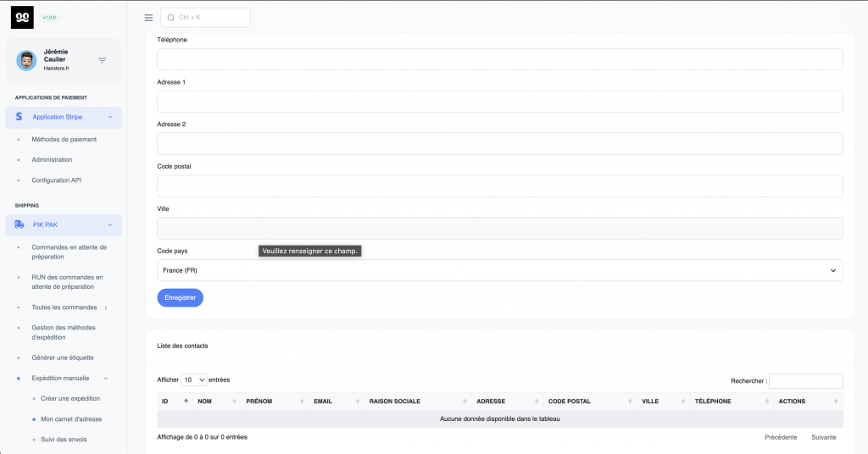Click the search magnifier icon in top bar

tap(170, 18)
